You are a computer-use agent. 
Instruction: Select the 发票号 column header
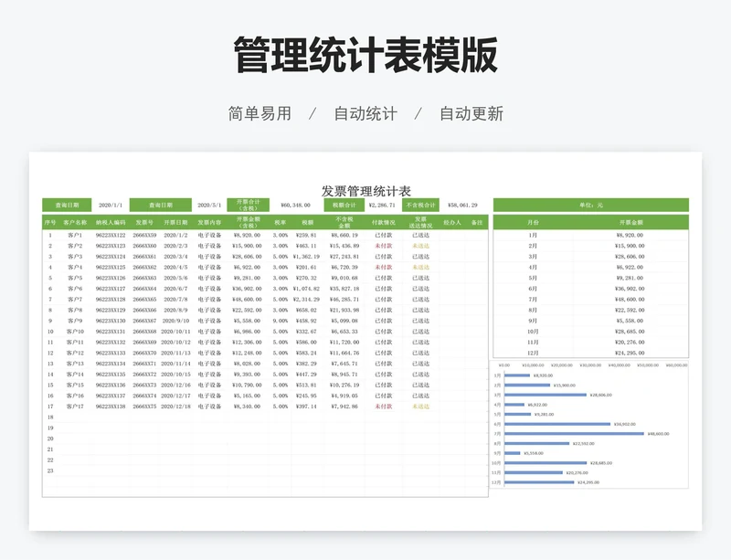(144, 222)
